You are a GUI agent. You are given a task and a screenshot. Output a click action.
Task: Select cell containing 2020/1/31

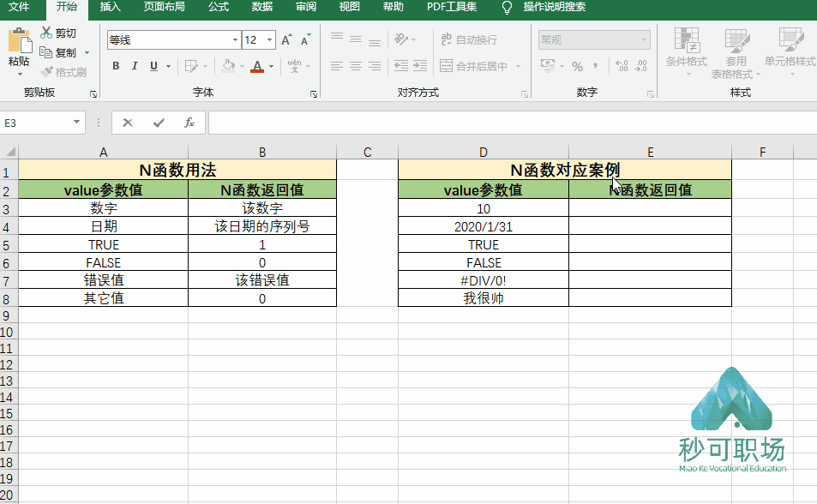click(x=484, y=226)
